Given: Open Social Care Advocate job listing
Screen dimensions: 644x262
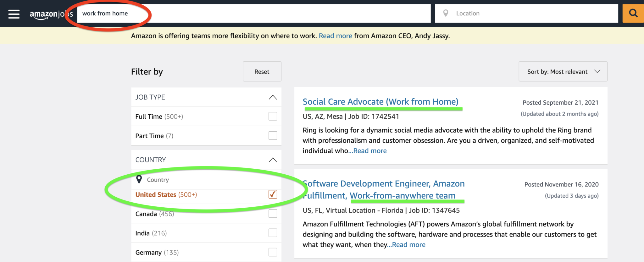Looking at the screenshot, I should 380,102.
